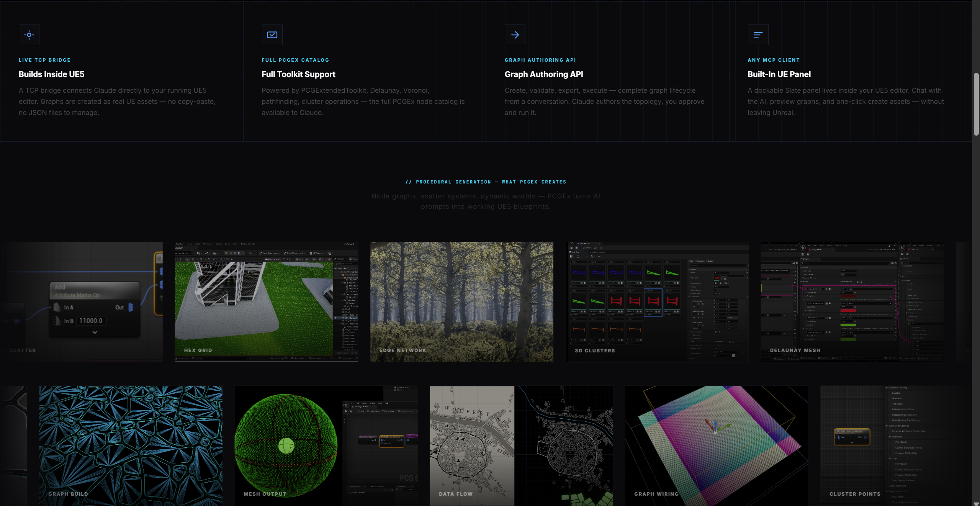Click the page vertical scrollbar thumb
The height and width of the screenshot is (506, 980).
[976, 103]
